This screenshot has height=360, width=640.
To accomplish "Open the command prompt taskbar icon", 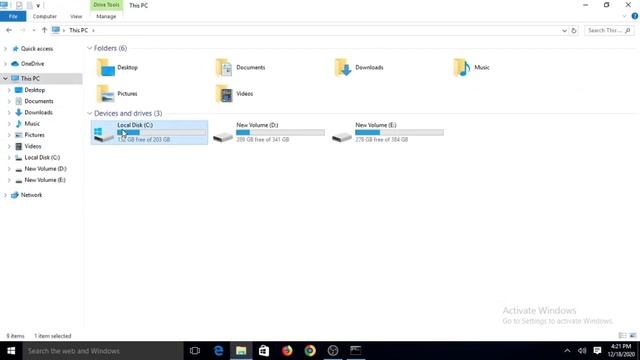I will pyautogui.click(x=356, y=351).
